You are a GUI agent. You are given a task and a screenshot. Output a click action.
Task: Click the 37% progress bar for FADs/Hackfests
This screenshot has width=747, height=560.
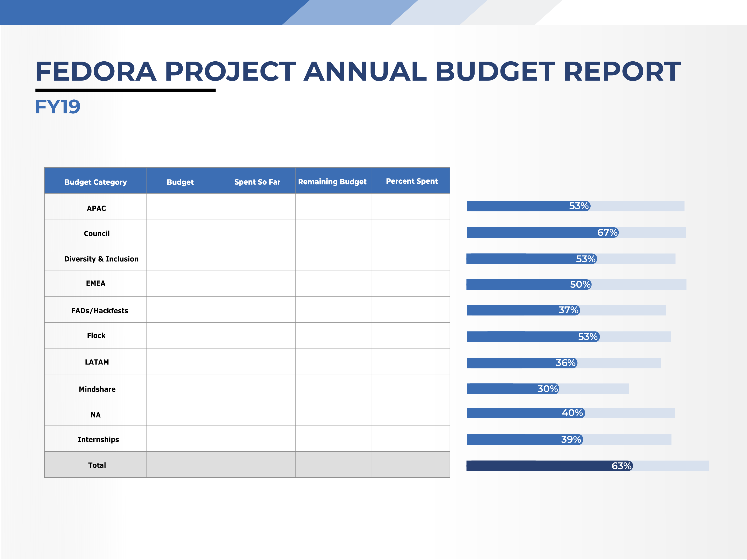pyautogui.click(x=566, y=310)
